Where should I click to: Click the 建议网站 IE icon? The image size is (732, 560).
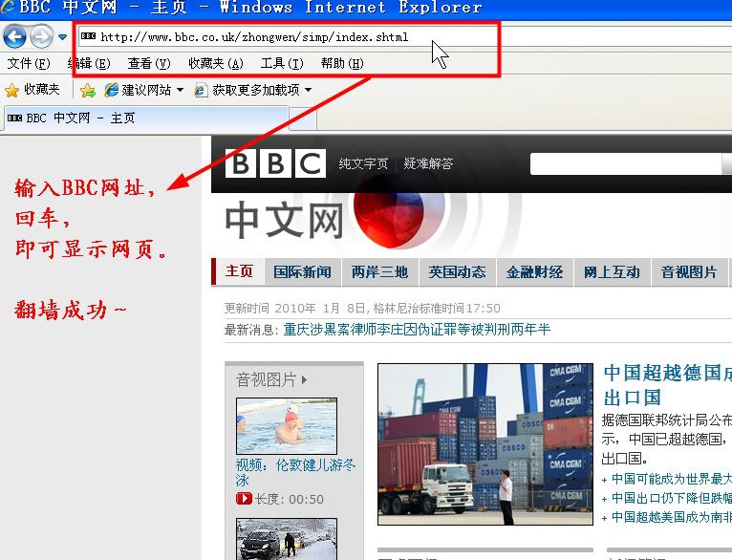tap(112, 90)
